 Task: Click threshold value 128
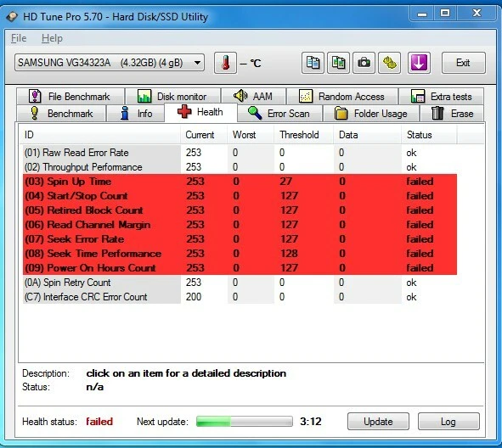[x=289, y=253]
